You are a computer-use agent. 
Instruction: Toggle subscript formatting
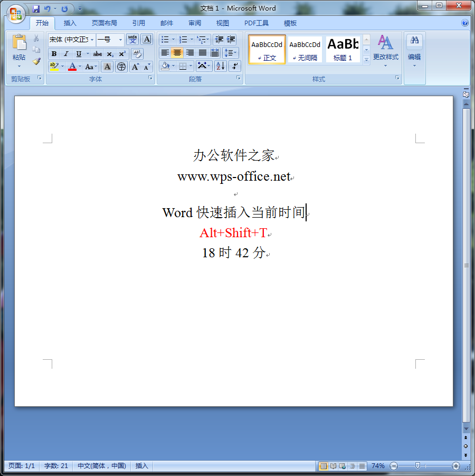click(x=110, y=54)
